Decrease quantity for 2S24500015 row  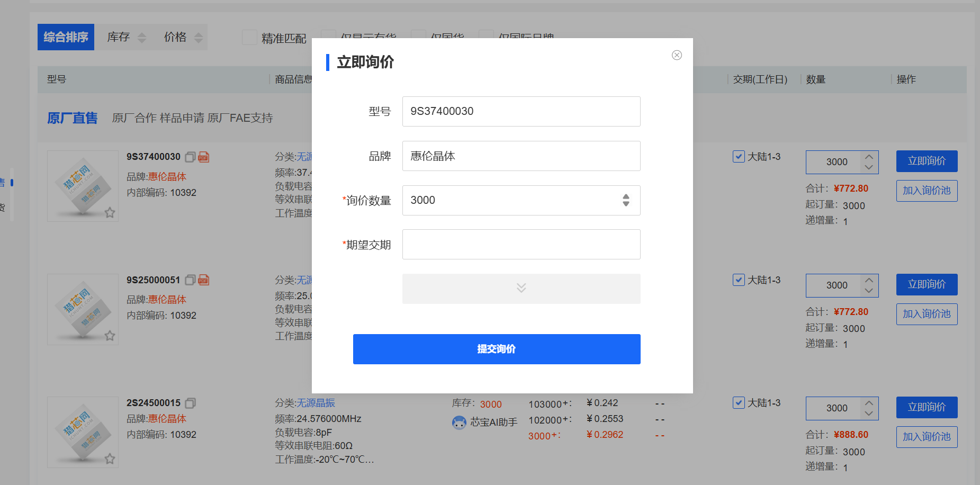click(x=869, y=414)
